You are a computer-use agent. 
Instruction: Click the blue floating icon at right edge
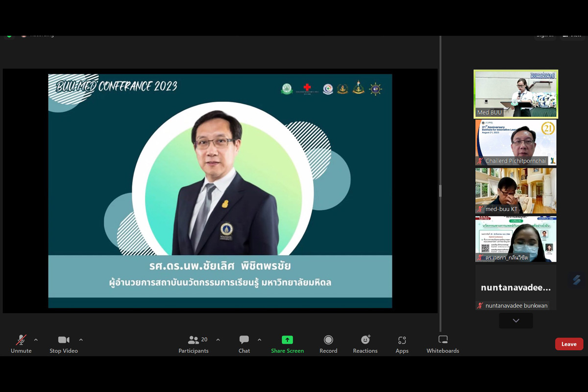click(577, 280)
